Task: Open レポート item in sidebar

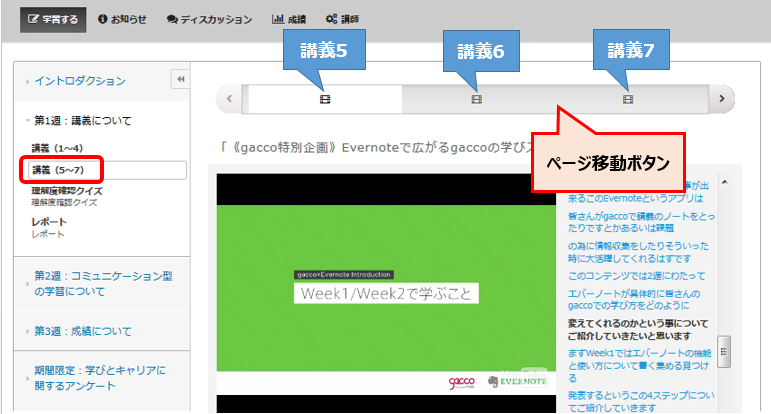Action: [49, 228]
